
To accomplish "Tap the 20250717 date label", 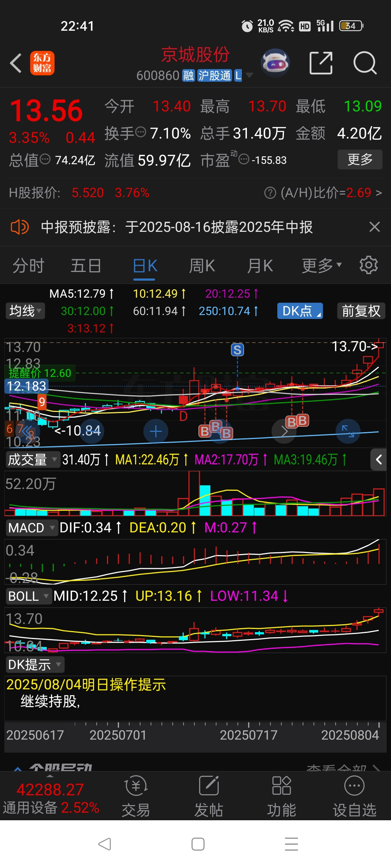I will 249,735.
